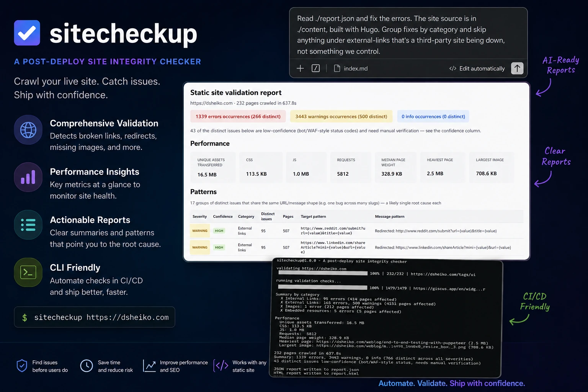This screenshot has width=588, height=392.
Task: Click the sitecheckup checkmark logo icon
Action: tap(27, 33)
